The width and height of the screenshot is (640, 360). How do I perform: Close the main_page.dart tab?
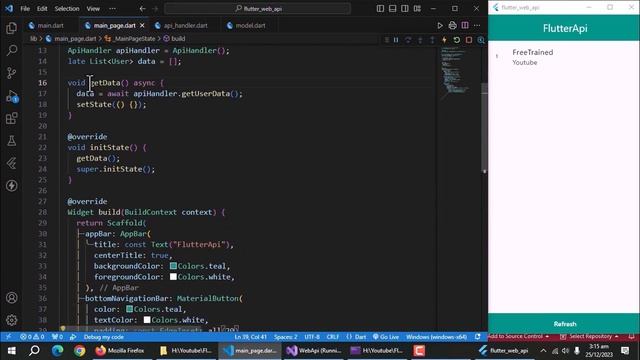click(x=142, y=25)
